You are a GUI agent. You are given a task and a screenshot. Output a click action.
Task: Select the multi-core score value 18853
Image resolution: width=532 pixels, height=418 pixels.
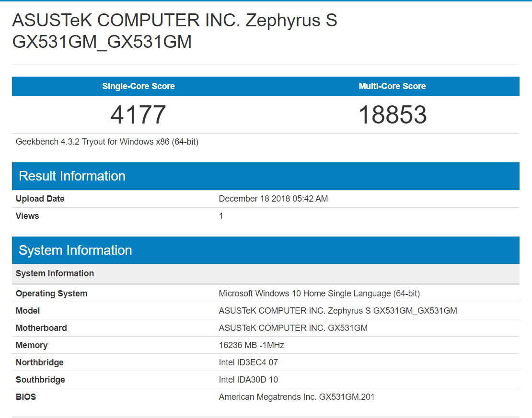pos(393,114)
